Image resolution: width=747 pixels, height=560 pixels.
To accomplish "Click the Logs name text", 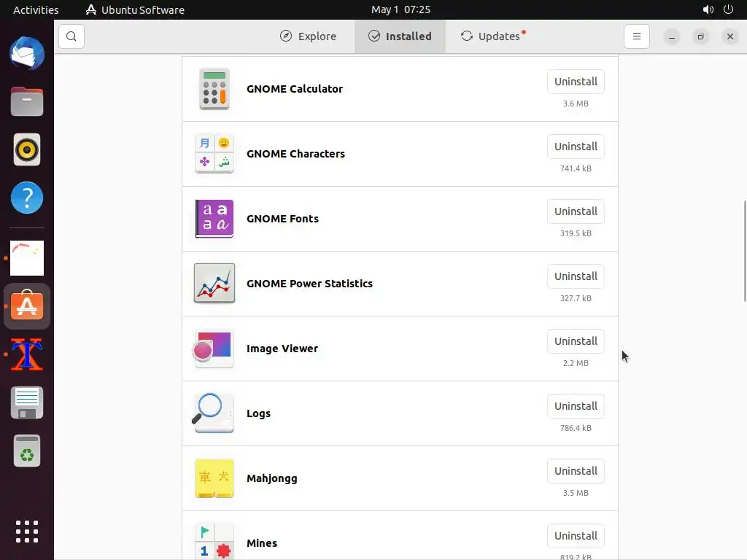I will tap(258, 413).
